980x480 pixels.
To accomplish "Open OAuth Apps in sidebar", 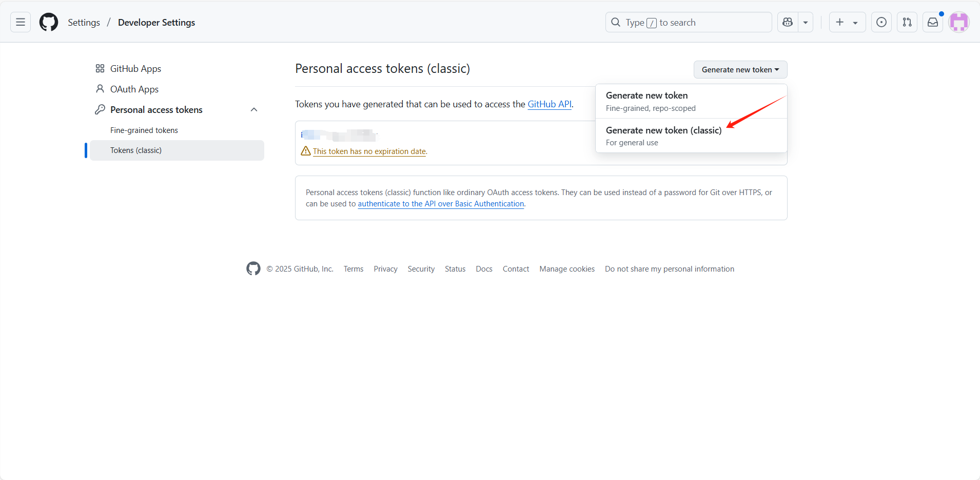I will point(134,89).
